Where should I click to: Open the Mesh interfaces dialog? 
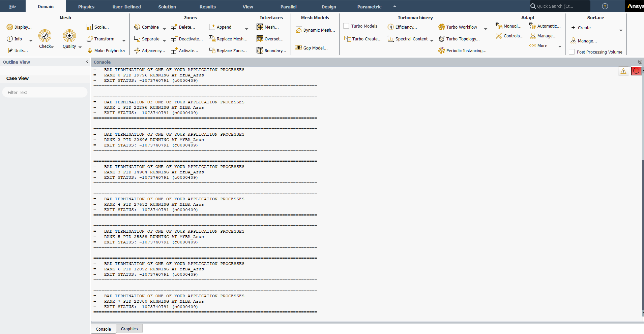(268, 27)
